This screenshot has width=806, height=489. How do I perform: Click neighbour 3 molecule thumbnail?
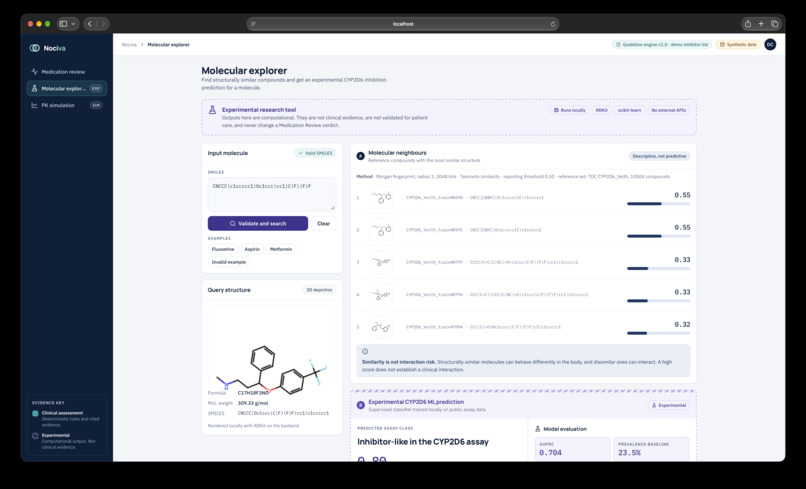click(381, 262)
